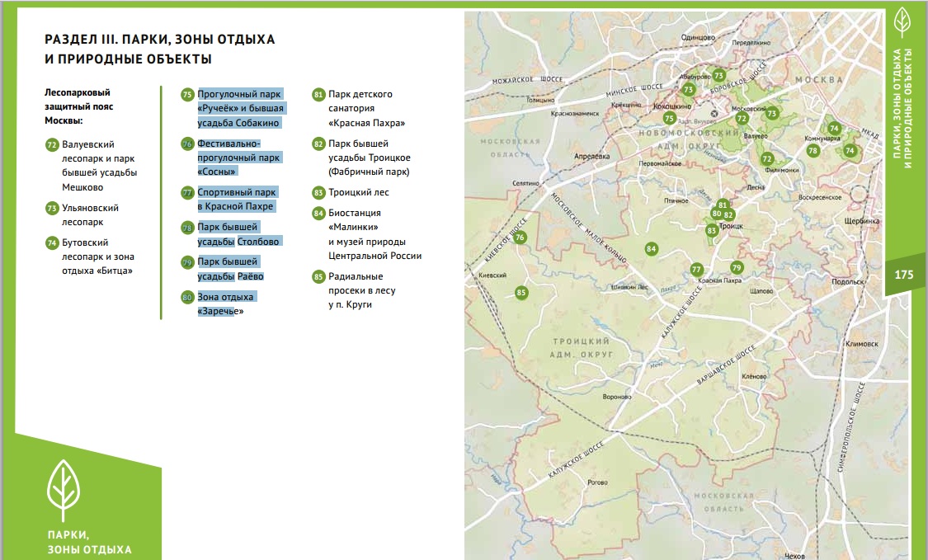928x560 pixels.
Task: Click the Подольск label on the map
Action: [x=847, y=282]
